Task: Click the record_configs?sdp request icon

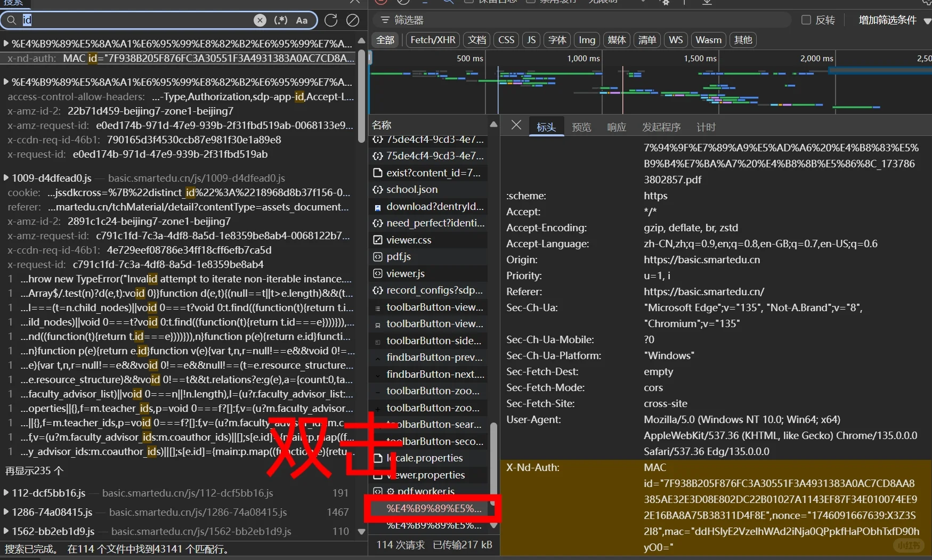Action: [x=378, y=290]
